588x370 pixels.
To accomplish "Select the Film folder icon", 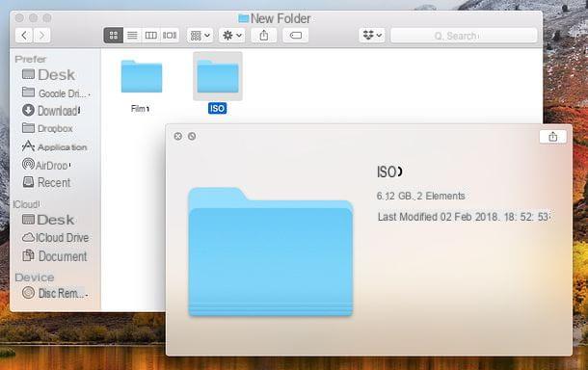I will (x=142, y=76).
